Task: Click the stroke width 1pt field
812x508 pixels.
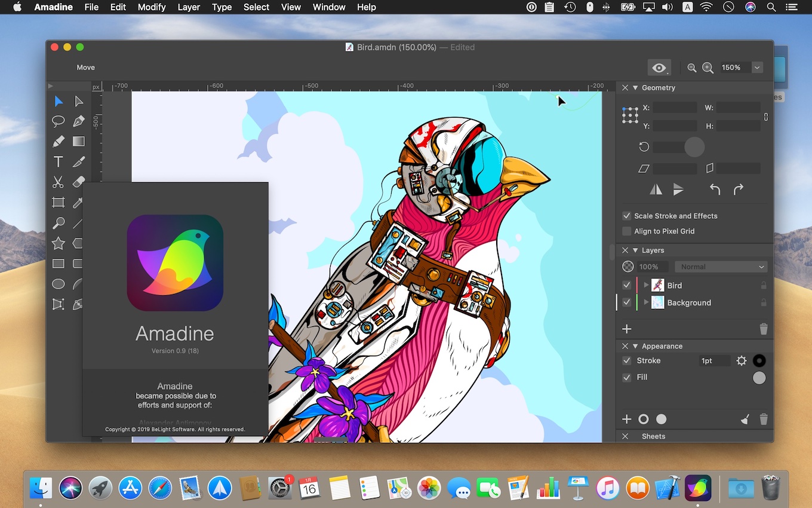Action: point(714,360)
